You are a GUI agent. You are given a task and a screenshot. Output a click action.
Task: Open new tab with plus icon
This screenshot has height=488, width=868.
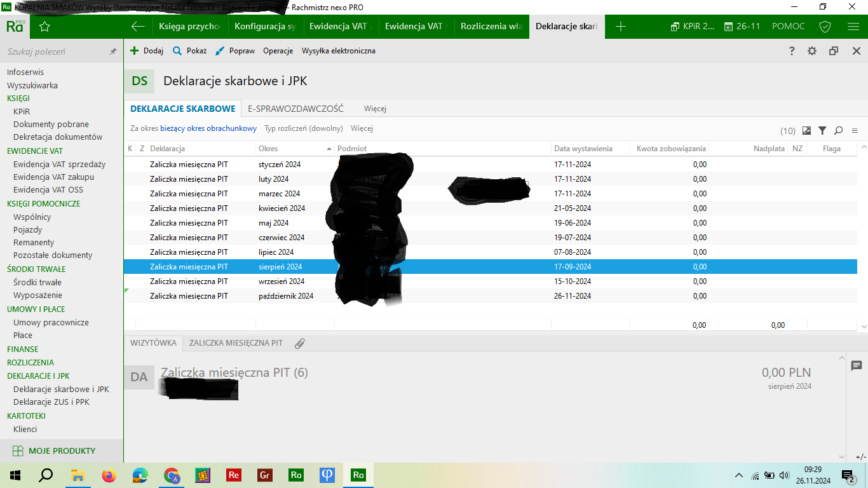pos(621,27)
